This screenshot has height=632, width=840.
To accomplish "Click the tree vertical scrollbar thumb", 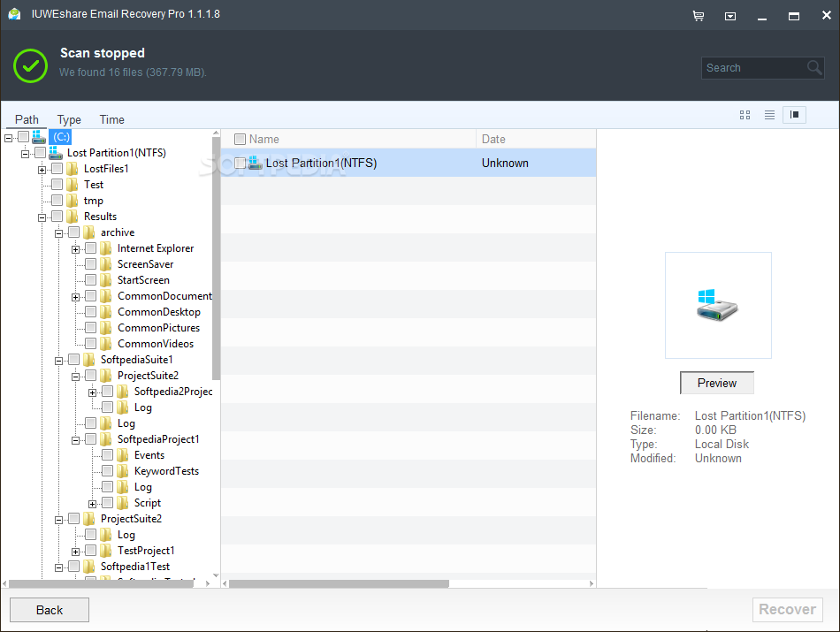I will tap(216, 259).
